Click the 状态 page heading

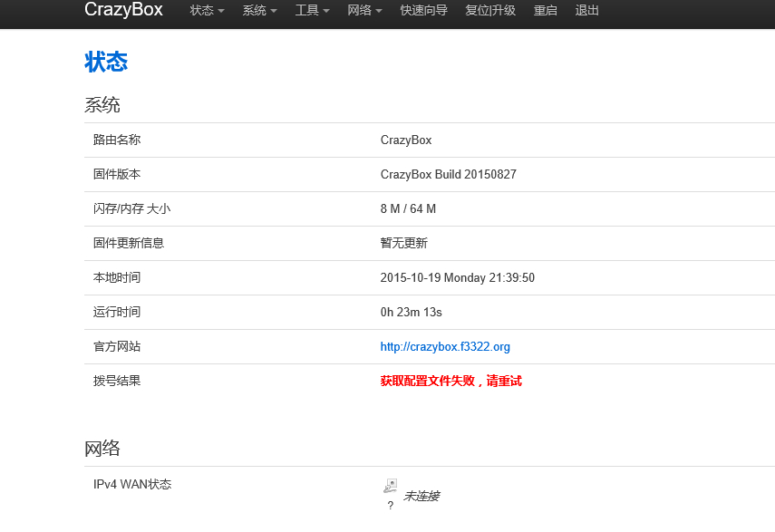point(106,63)
